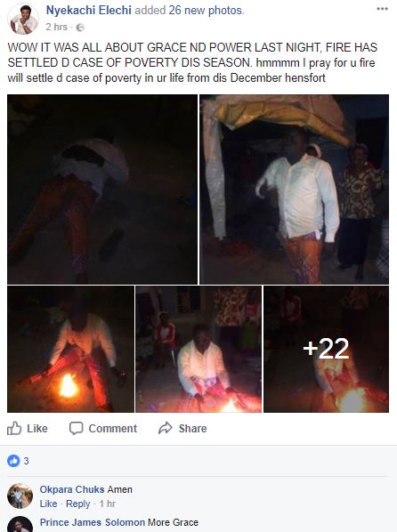Click the globe privacy icon beside 2 hrs
This screenshot has width=397, height=532.
80,28
